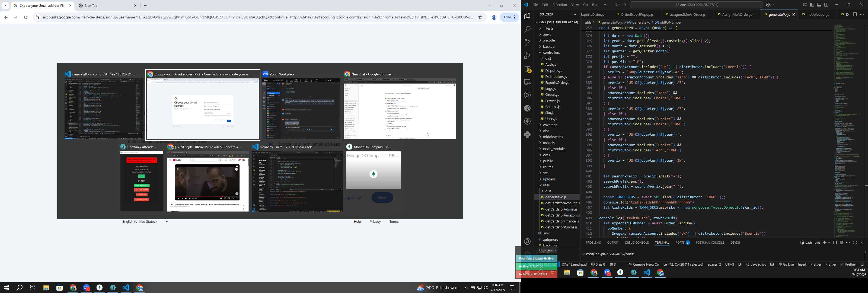Viewport: 868px width, 293px height.
Task: Open Search view in VS Code activity bar
Action: (x=527, y=29)
